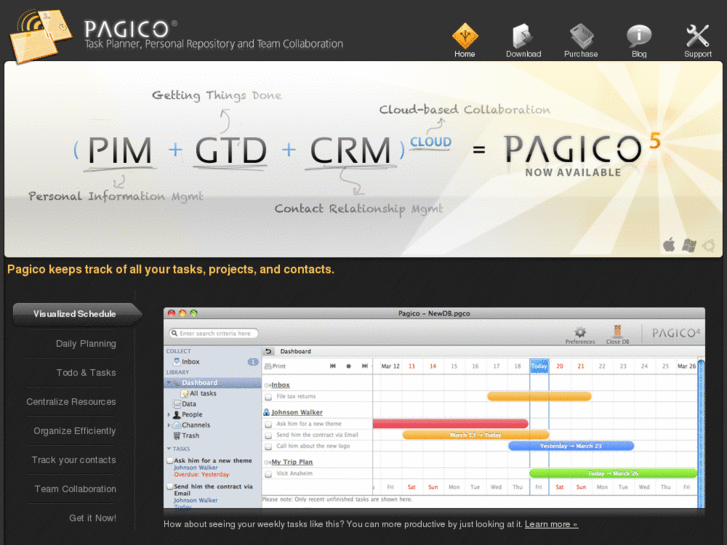The height and width of the screenshot is (545, 727).
Task: Collapse the TASKS section
Action: click(x=169, y=449)
